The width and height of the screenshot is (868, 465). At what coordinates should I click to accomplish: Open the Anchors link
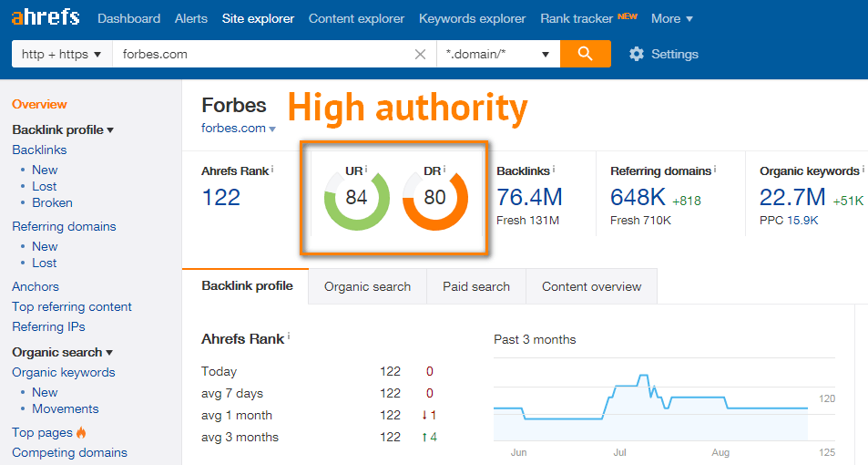coord(36,286)
